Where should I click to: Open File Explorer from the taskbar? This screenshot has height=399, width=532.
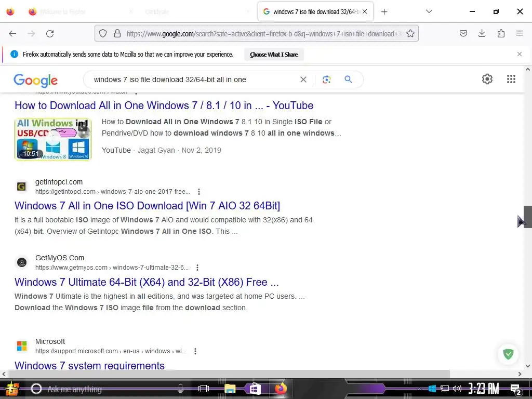(230, 389)
